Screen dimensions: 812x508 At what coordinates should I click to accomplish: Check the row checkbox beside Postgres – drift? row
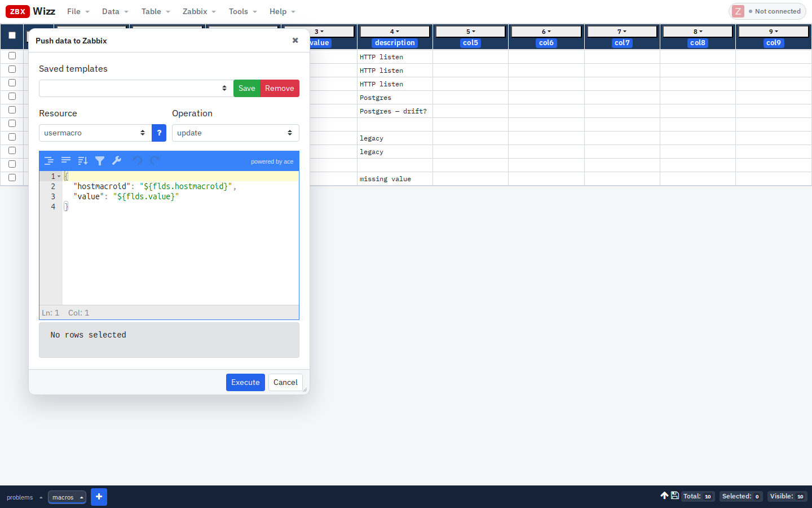12,110
